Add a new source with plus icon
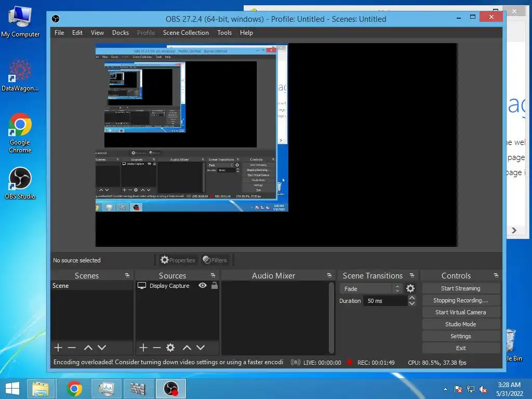This screenshot has width=532, height=399. tap(143, 348)
